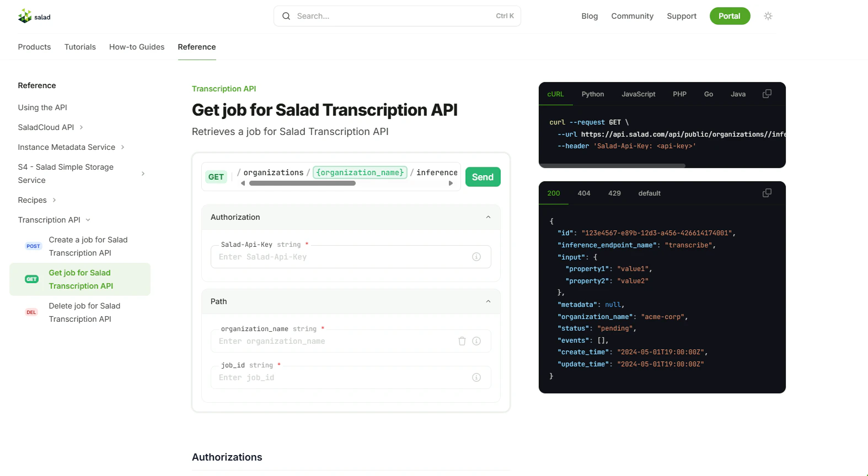Image resolution: width=868 pixels, height=476 pixels.
Task: Click the {organization_name} path parameter chip
Action: 360,172
